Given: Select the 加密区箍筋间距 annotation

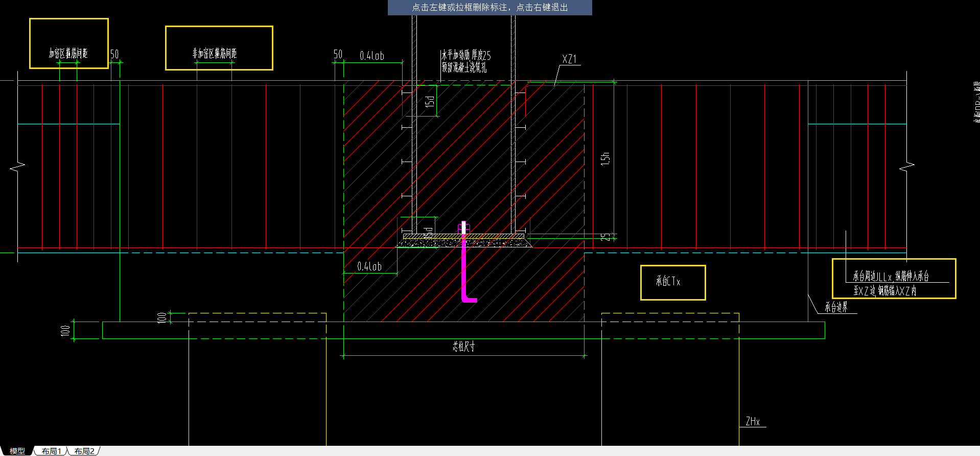Looking at the screenshot, I should [68, 53].
